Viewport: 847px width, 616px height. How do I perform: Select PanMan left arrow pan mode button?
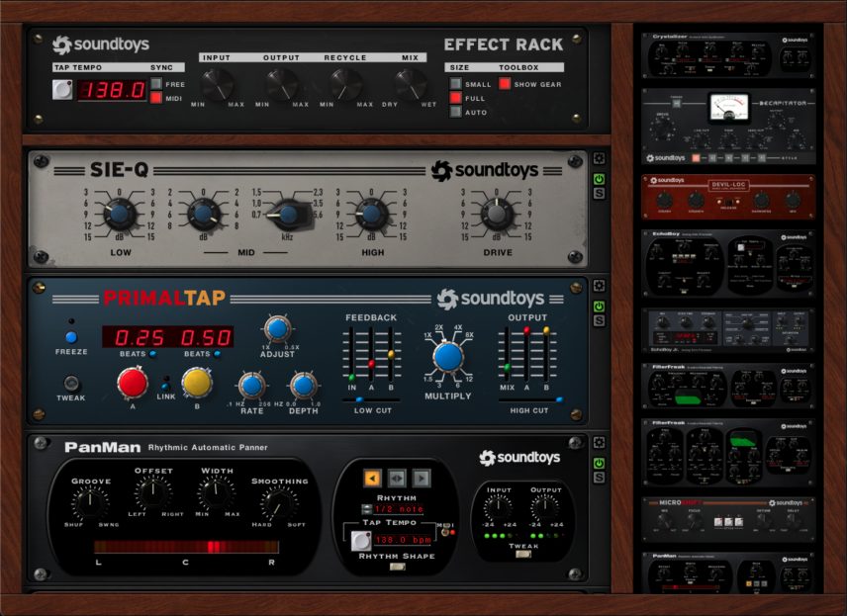[372, 478]
